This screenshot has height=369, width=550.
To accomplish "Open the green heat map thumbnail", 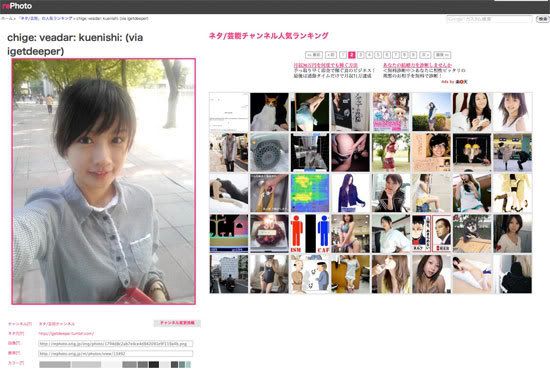I will point(310,193).
